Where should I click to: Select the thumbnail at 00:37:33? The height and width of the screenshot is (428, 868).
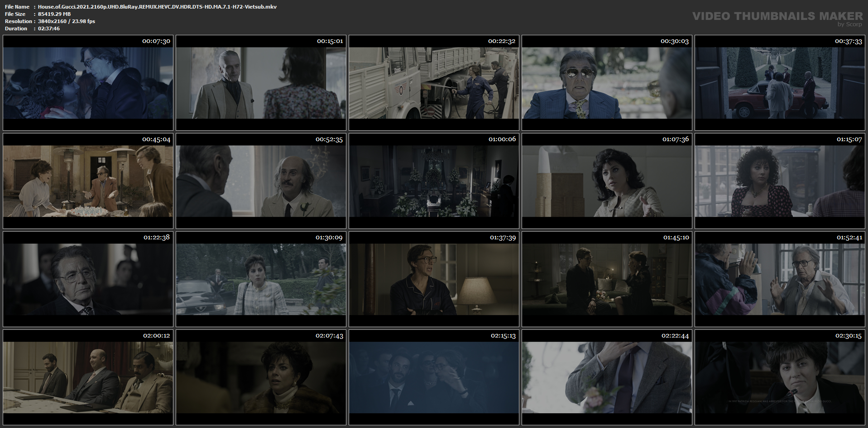780,83
